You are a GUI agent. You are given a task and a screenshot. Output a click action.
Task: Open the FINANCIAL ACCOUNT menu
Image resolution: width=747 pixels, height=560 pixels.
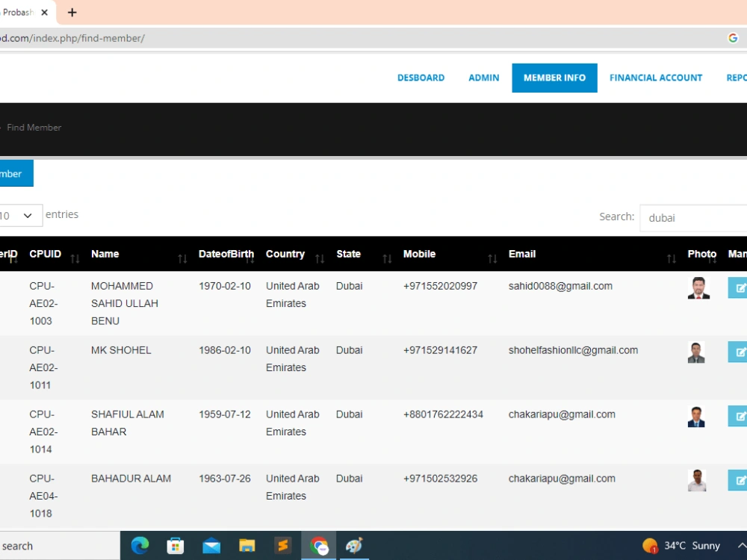coord(656,78)
